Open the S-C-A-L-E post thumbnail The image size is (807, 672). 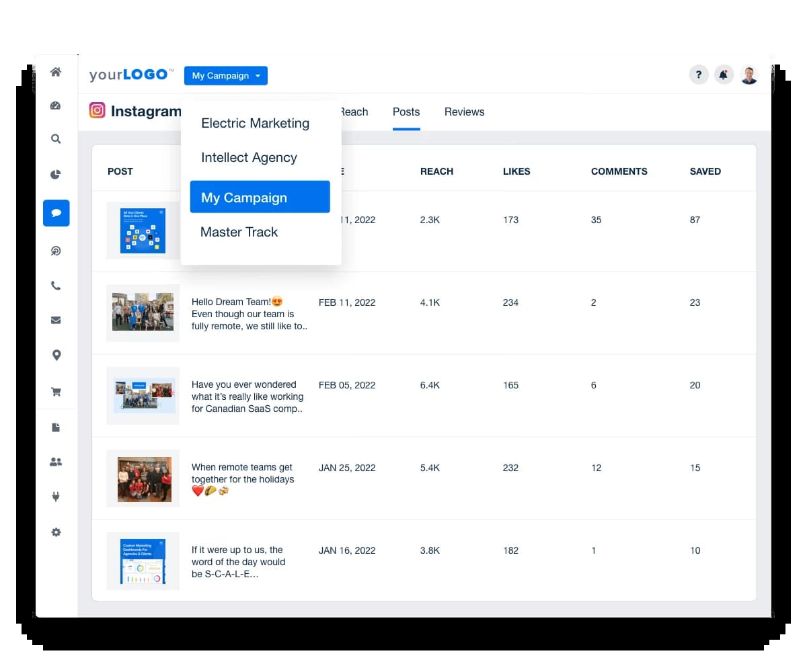click(x=143, y=561)
